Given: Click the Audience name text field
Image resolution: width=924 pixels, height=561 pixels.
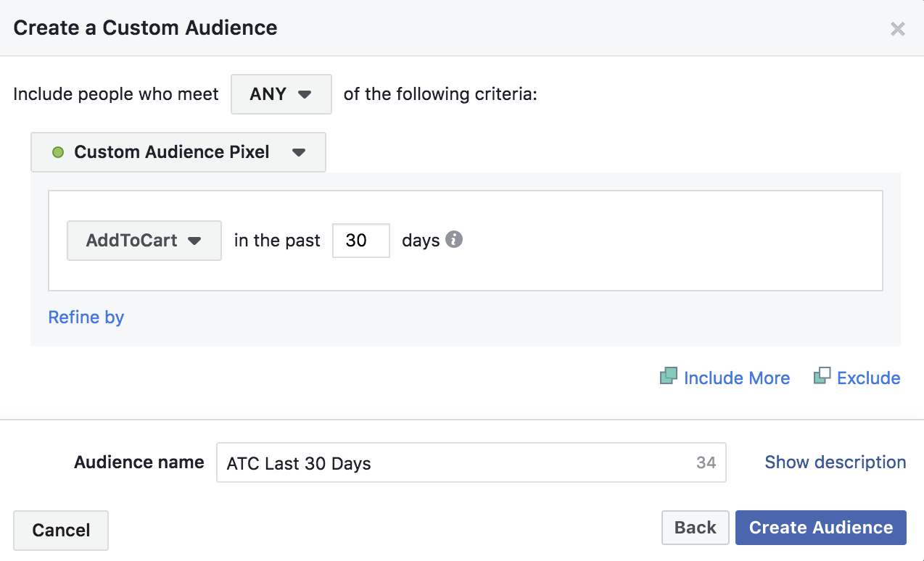Looking at the screenshot, I should tap(471, 463).
